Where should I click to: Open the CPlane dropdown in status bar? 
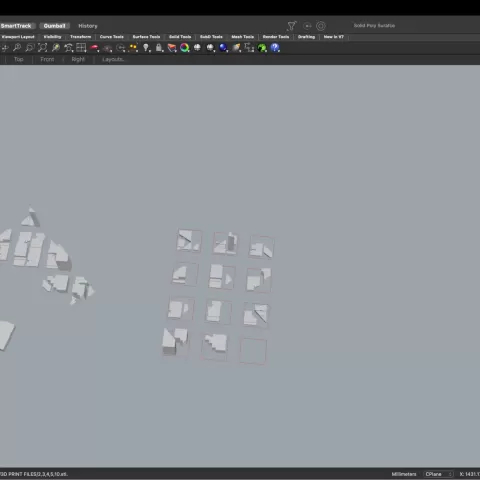tap(438, 474)
